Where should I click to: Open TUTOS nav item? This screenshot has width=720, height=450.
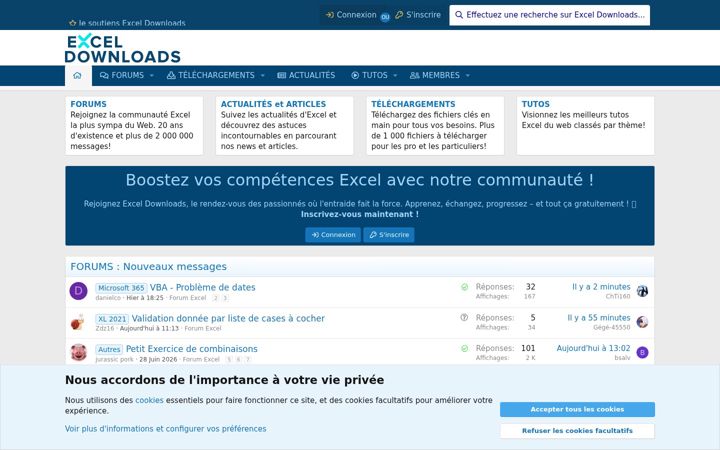coord(369,75)
